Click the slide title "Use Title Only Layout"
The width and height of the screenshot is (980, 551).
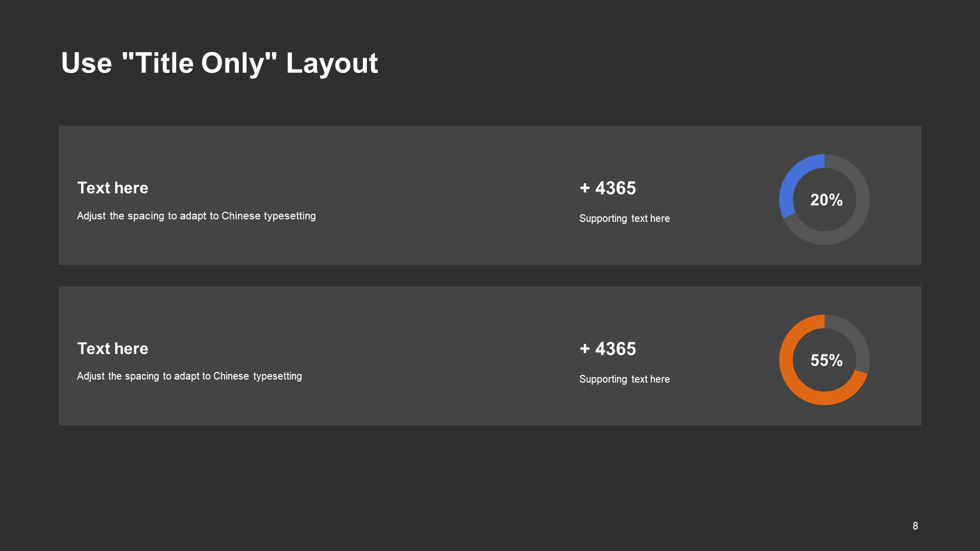(x=219, y=63)
